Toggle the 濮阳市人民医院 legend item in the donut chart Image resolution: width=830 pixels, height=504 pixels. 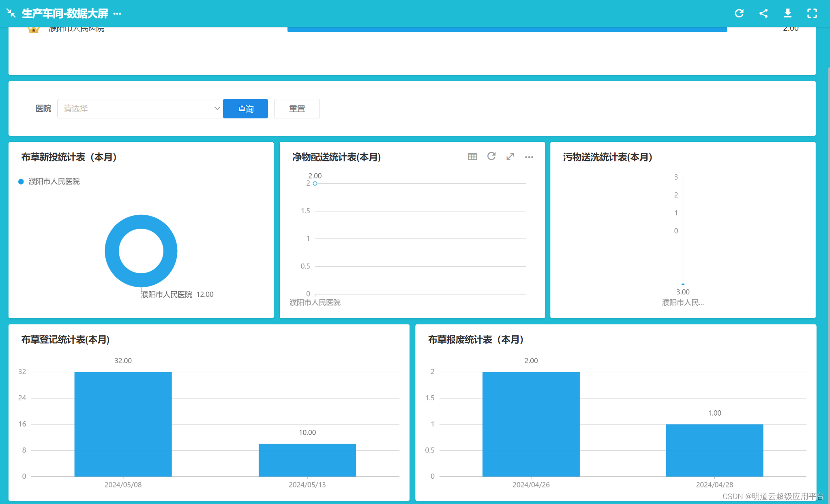pyautogui.click(x=49, y=182)
